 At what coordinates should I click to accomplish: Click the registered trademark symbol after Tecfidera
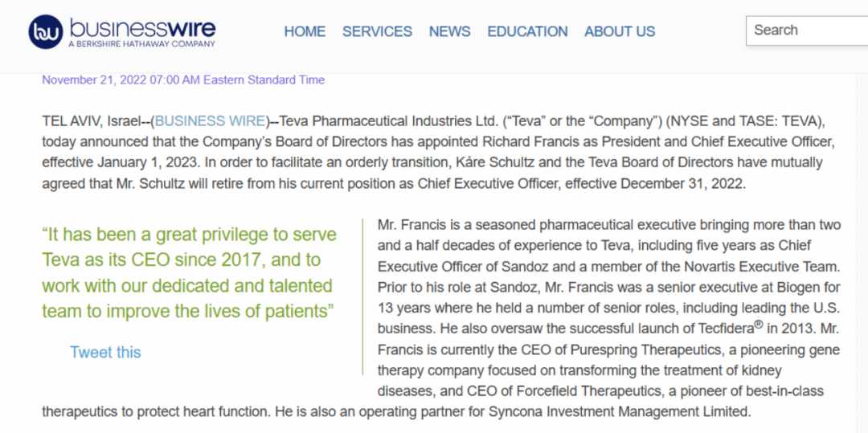click(759, 325)
